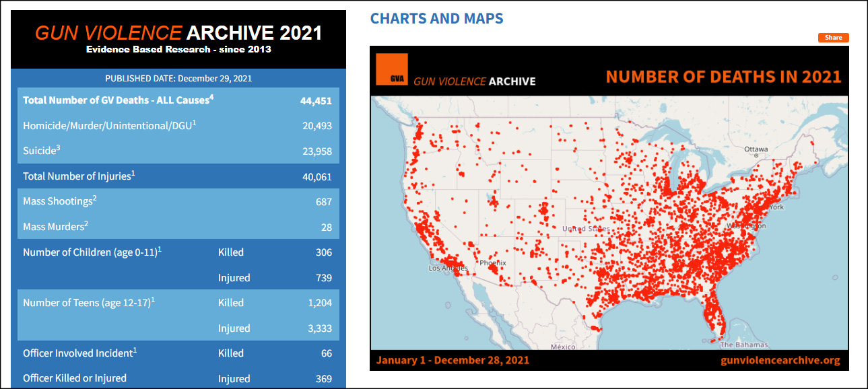
Task: Click the Phoenix label on the map
Action: click(x=492, y=263)
